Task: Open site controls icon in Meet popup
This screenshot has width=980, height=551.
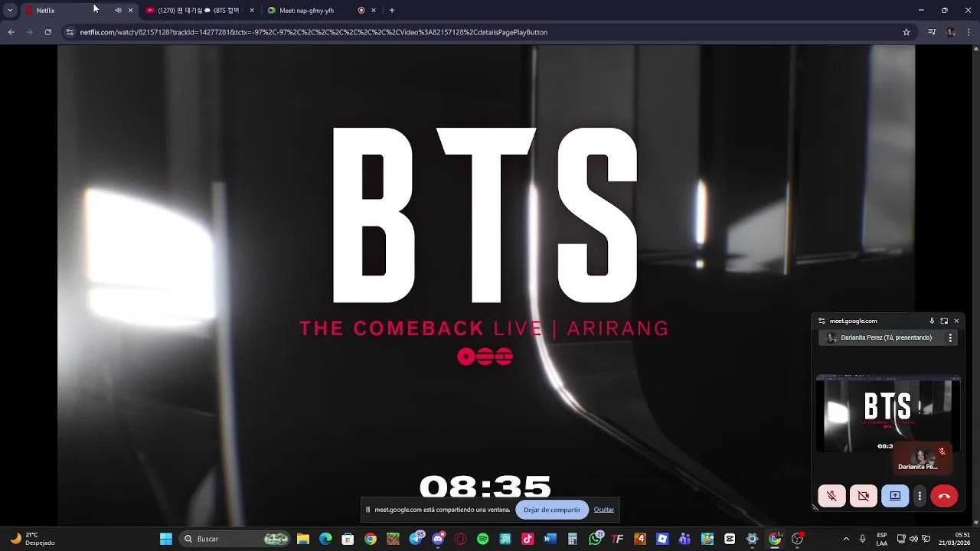Action: click(822, 321)
